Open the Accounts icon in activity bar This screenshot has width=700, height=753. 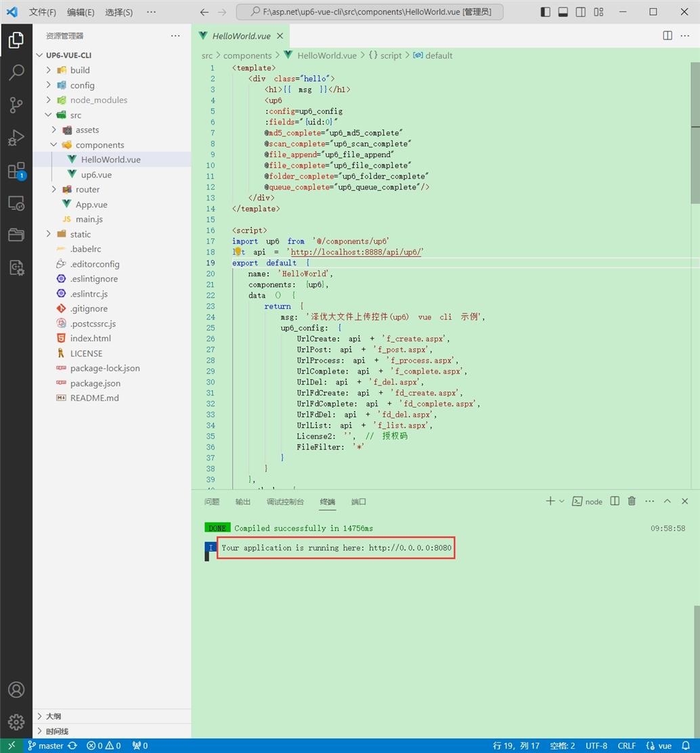[x=16, y=689]
